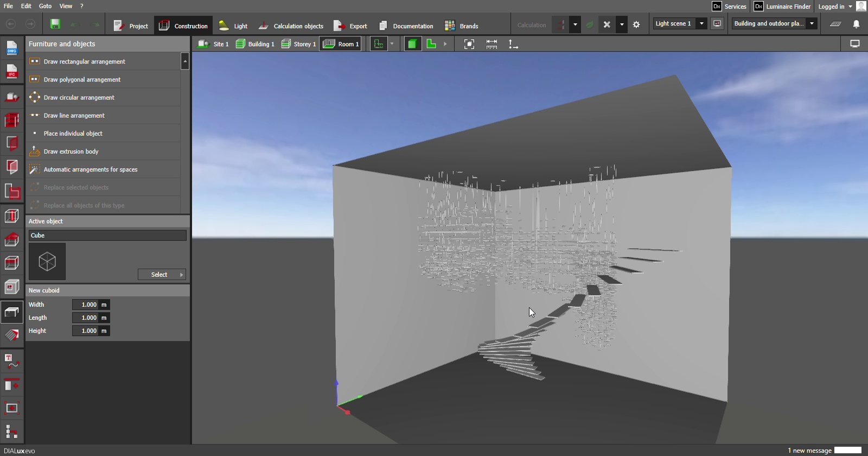Save the project with the green disk icon

pyautogui.click(x=55, y=24)
